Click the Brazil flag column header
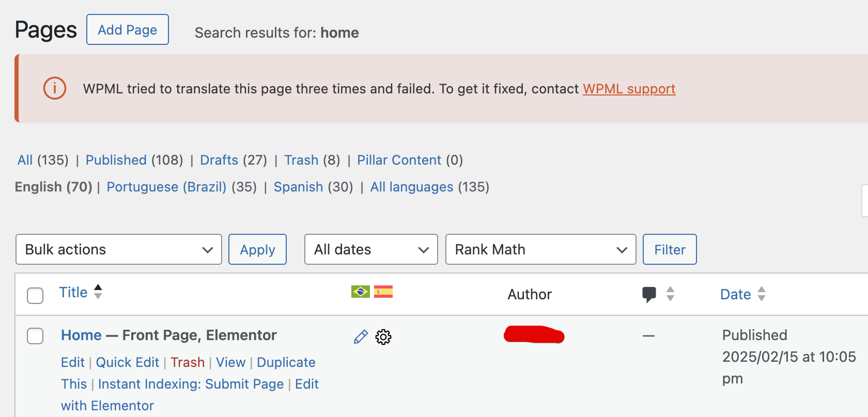Image resolution: width=868 pixels, height=417 pixels. tap(361, 292)
